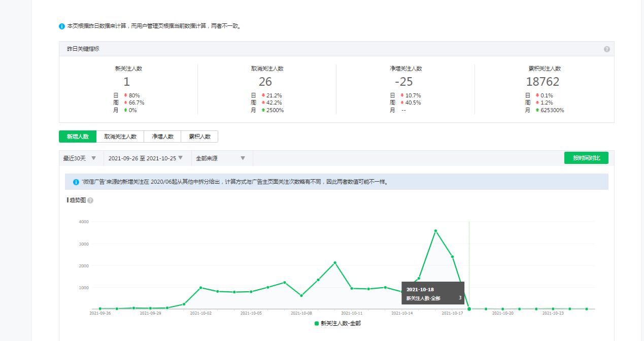Click the highest peak point on the trend chart
644x341 pixels.
pos(435,231)
